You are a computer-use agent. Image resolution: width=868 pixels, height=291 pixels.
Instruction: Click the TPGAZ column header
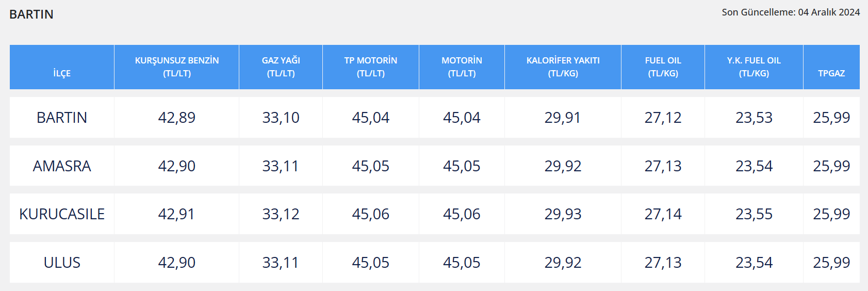(x=831, y=67)
